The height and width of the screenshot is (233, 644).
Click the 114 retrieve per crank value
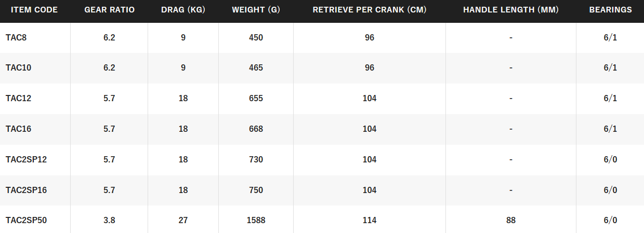(369, 221)
